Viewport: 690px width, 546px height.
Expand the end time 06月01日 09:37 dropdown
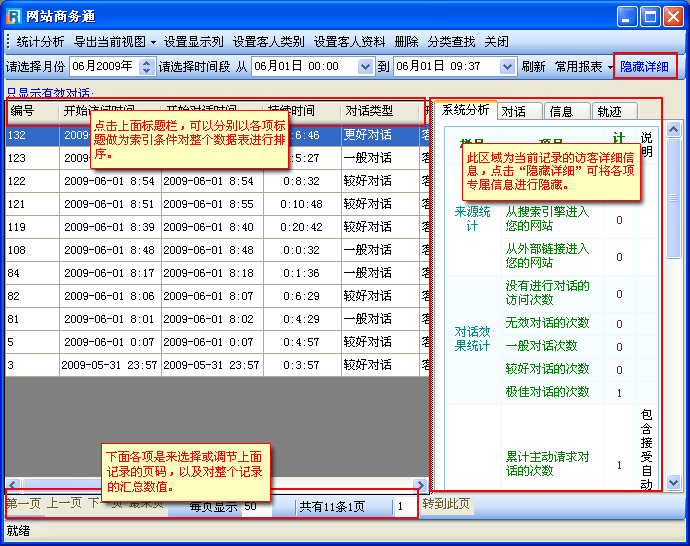pos(506,67)
